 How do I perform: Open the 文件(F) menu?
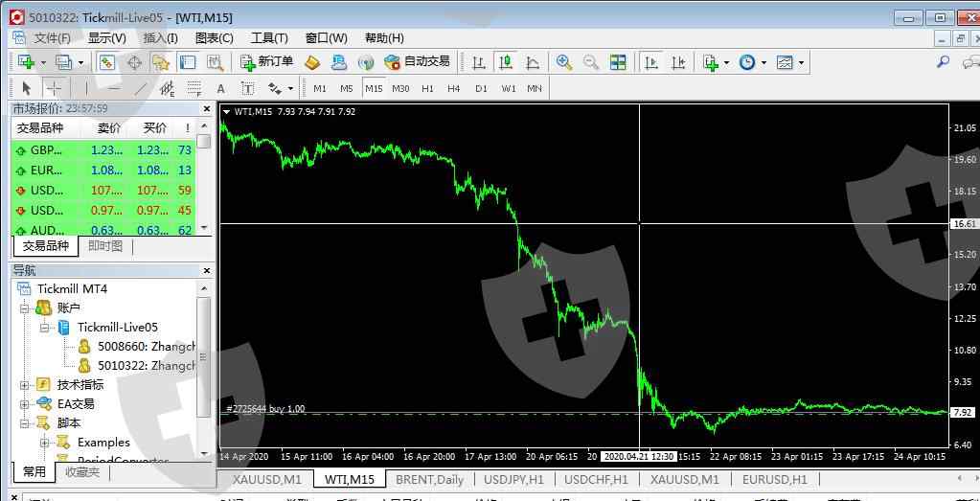(x=52, y=38)
